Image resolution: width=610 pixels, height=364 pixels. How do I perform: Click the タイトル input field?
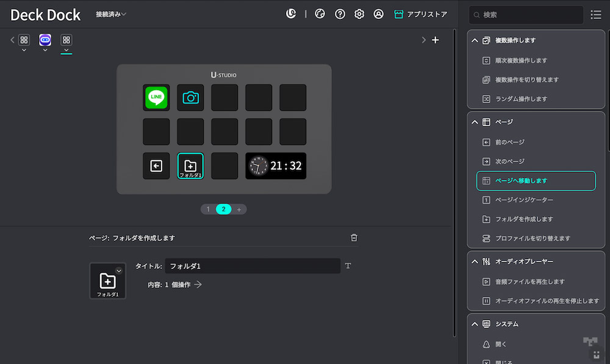pos(252,266)
